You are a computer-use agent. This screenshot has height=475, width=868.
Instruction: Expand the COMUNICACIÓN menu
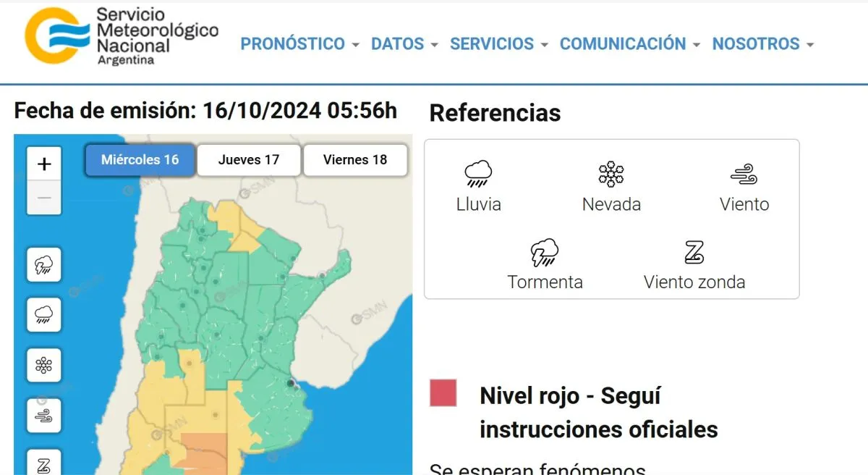(630, 43)
